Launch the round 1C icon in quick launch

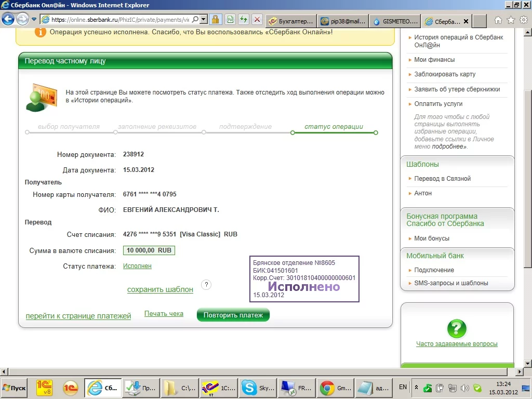click(71, 388)
